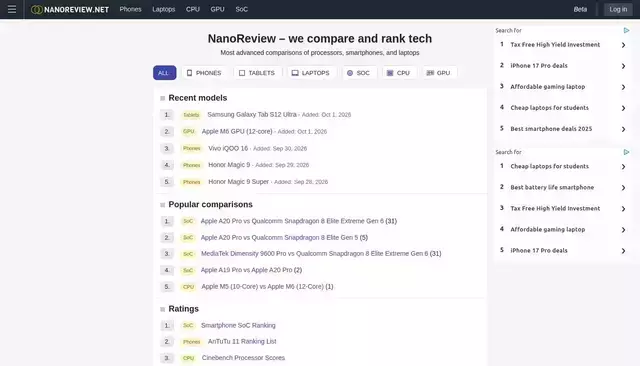Click Tablets tag beside Galaxy Tab S12

point(191,115)
